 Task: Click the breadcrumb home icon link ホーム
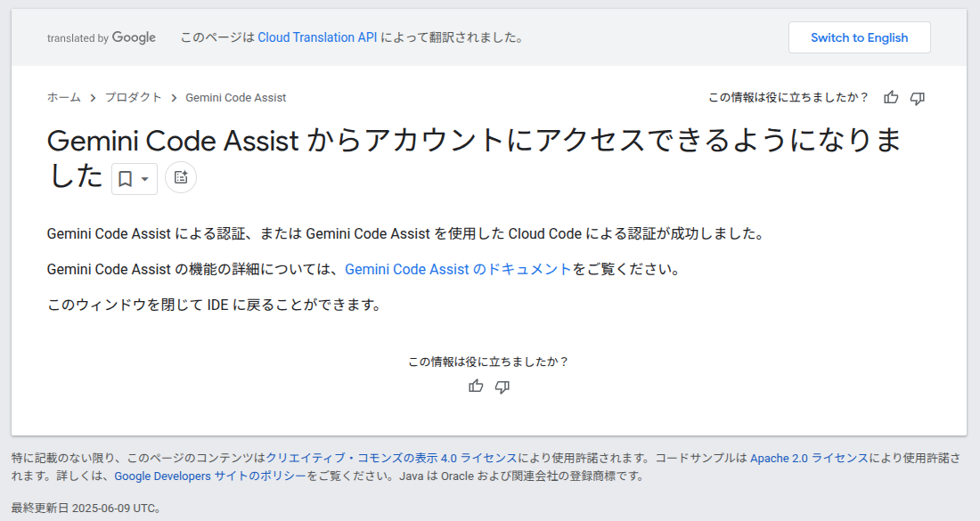pos(62,98)
